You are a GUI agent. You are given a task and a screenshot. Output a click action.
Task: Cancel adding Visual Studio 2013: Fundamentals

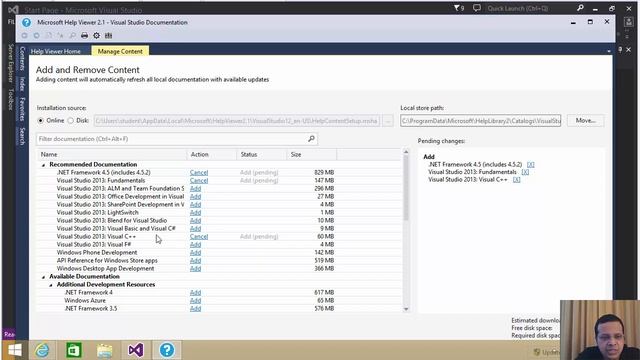coord(199,180)
